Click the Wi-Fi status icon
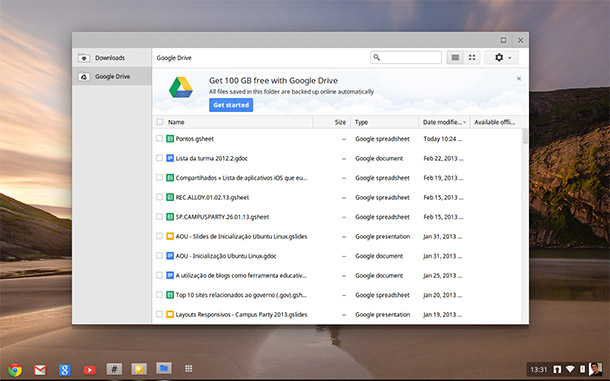This screenshot has width=610, height=381. 570,369
